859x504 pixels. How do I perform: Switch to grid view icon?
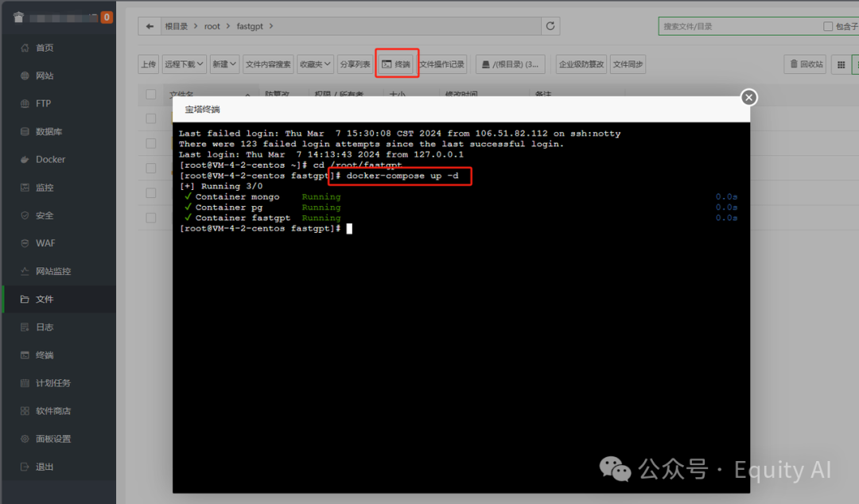(x=841, y=64)
